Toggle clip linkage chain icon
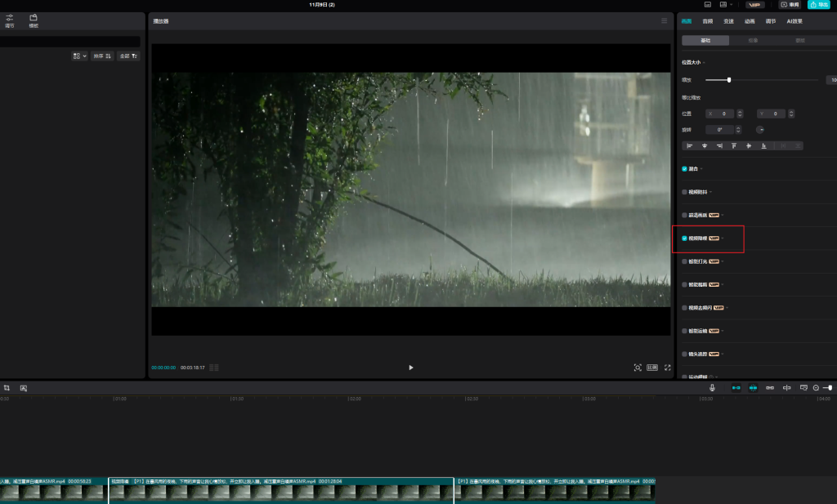This screenshot has width=837, height=504. click(770, 388)
